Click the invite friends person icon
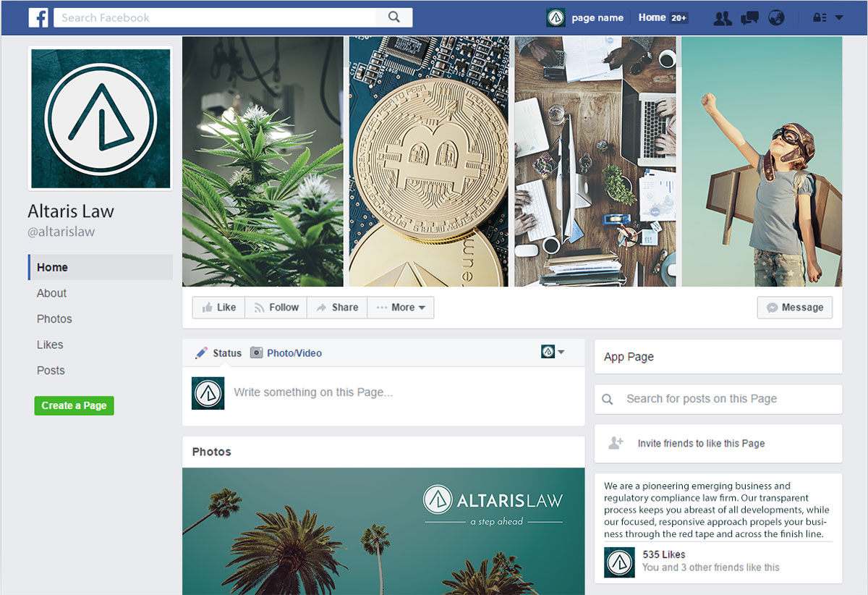Image resolution: width=868 pixels, height=595 pixels. 616,443
